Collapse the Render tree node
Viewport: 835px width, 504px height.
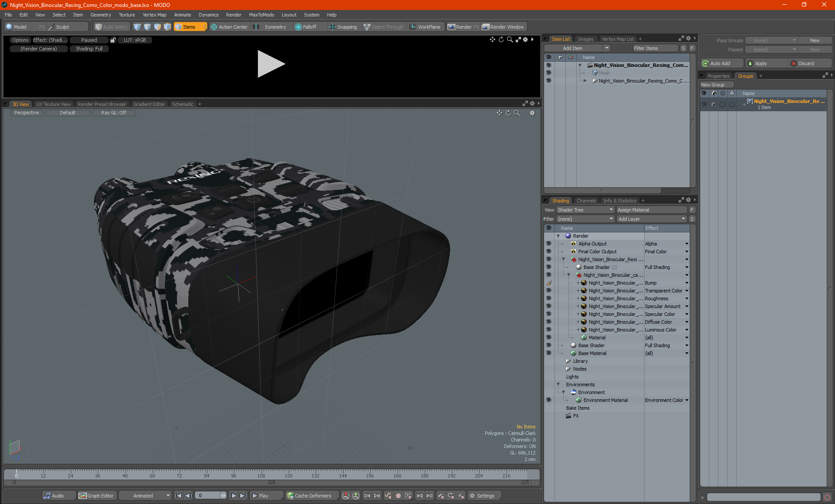tap(558, 236)
